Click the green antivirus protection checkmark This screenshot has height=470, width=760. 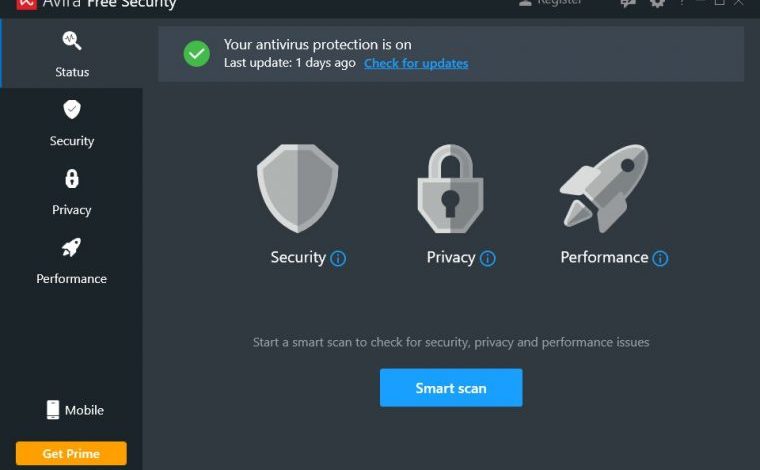click(x=197, y=53)
